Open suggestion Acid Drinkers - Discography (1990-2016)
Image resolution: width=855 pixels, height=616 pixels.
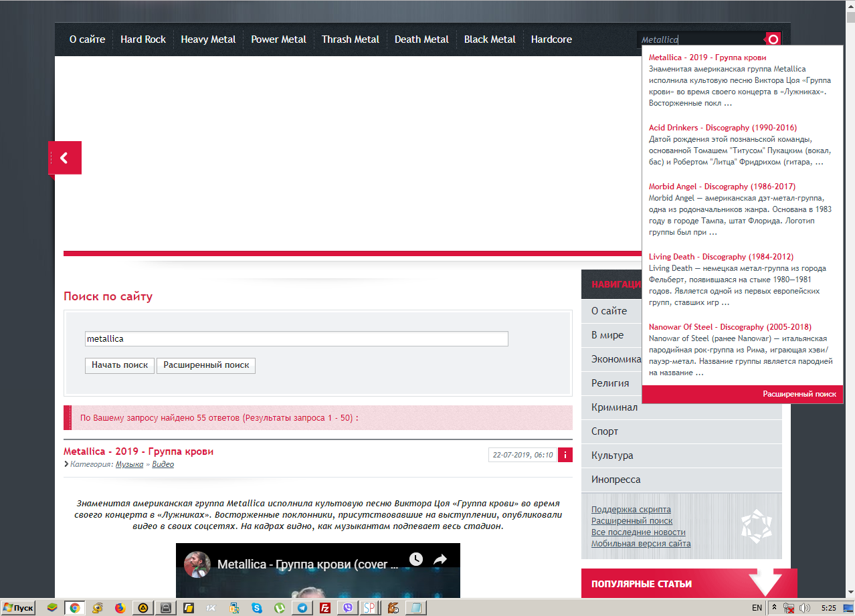coord(723,128)
